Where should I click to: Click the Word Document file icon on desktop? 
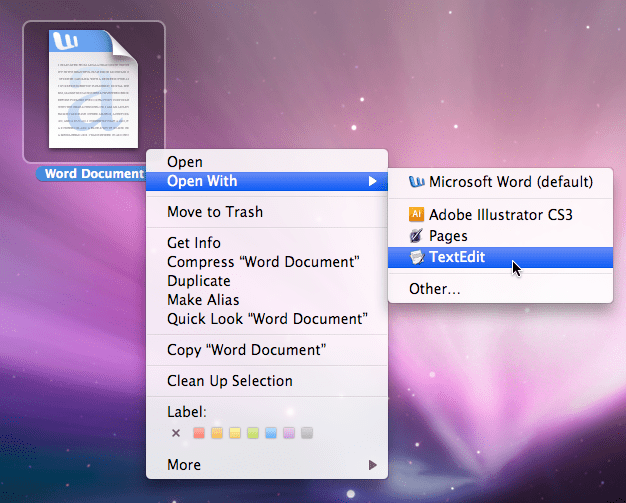(93, 89)
